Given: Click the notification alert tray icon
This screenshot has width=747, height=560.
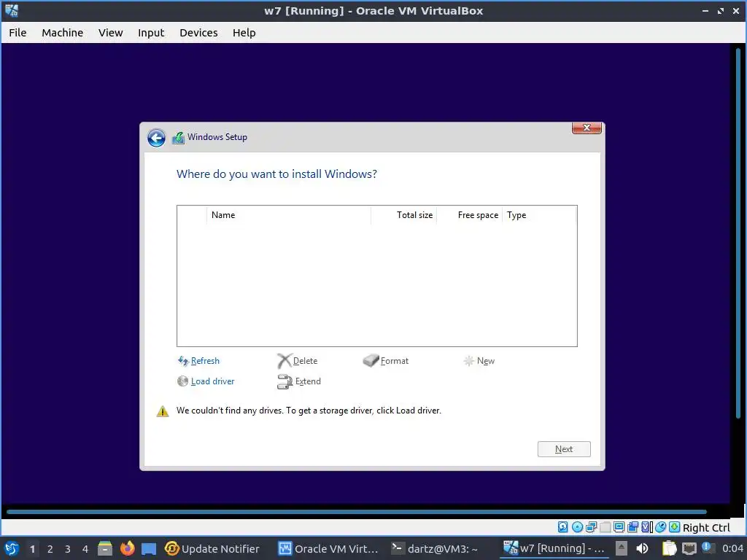Looking at the screenshot, I should pos(707,548).
